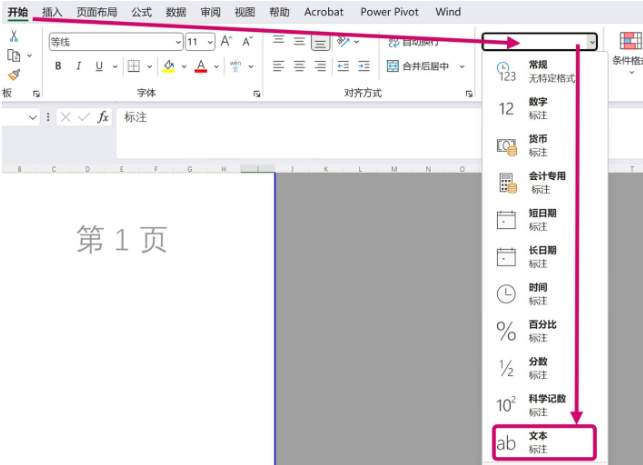Switch to the 帮助 ribbon tab

pos(279,12)
